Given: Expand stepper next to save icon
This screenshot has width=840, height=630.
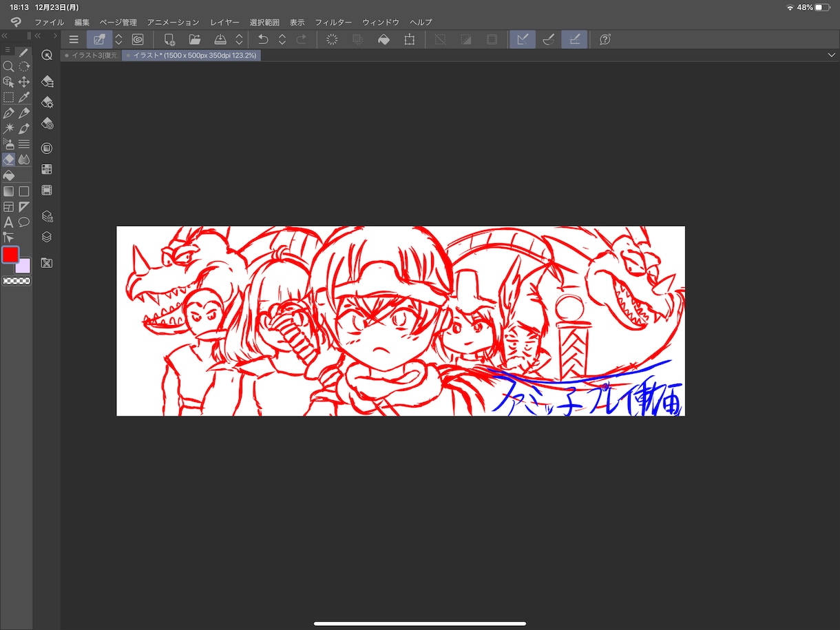Looking at the screenshot, I should click(239, 39).
